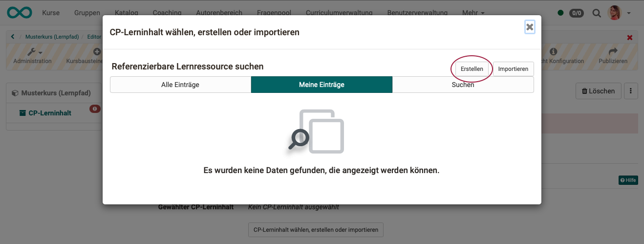Open the Gruppen menu item
Viewport: 644px width, 244px height.
click(87, 13)
